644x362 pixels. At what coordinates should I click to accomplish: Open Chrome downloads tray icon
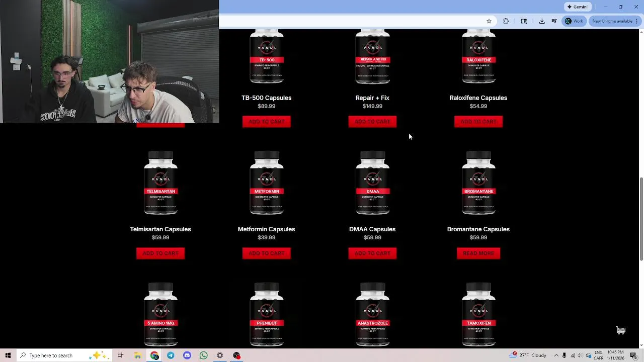coord(542,21)
